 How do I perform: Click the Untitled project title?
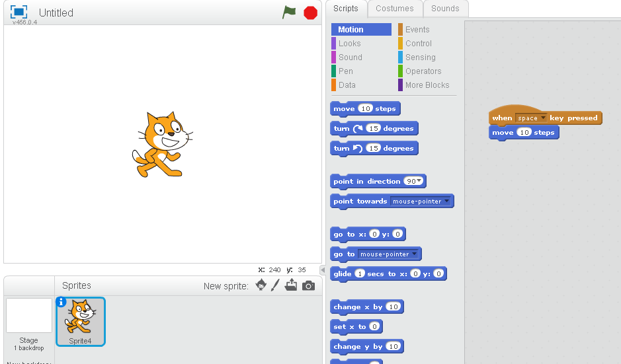56,13
